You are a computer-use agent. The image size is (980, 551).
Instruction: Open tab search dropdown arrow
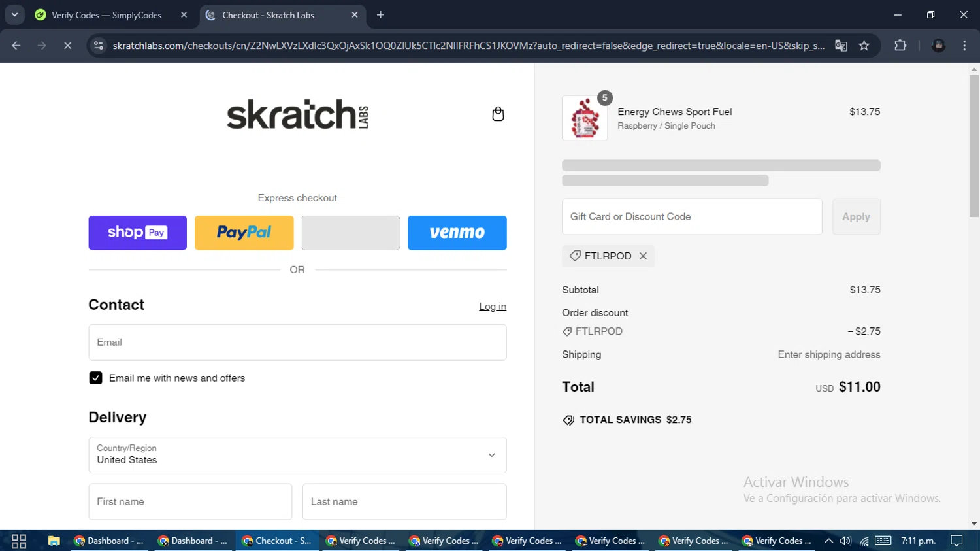tap(14, 14)
